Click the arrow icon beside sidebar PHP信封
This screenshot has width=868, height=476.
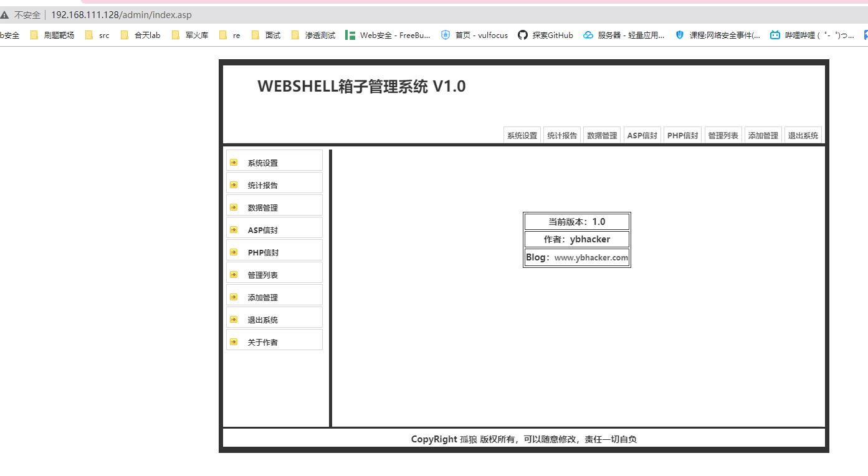coord(234,252)
